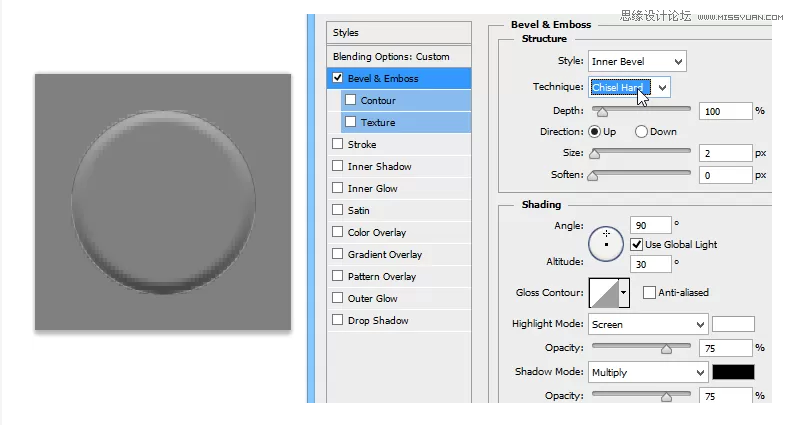Click the black shadow color swatch
Image resolution: width=794 pixels, height=425 pixels.
[x=732, y=372]
